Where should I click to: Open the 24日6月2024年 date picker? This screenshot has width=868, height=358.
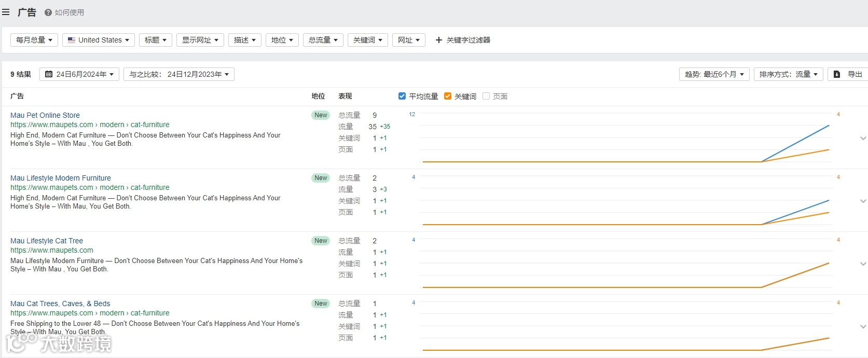tap(79, 74)
